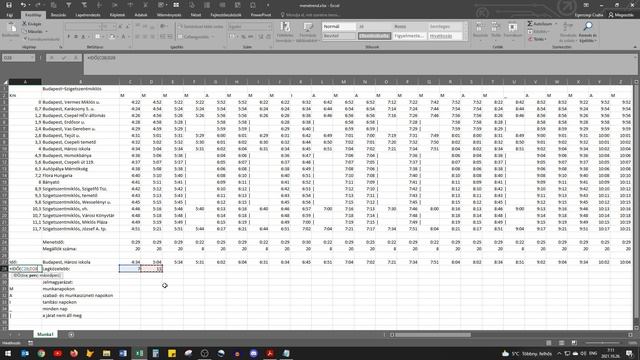Open the number format dropdown

tap(269, 27)
